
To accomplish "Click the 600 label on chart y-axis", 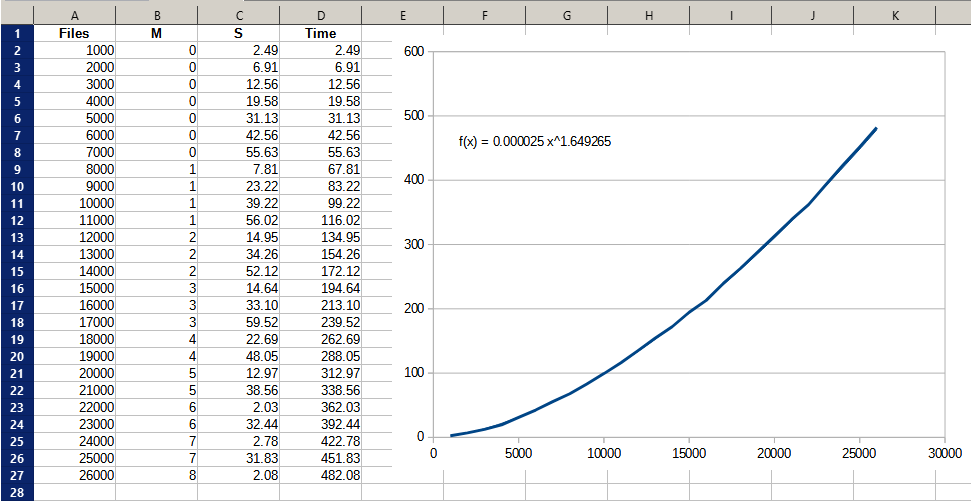I will pos(414,51).
